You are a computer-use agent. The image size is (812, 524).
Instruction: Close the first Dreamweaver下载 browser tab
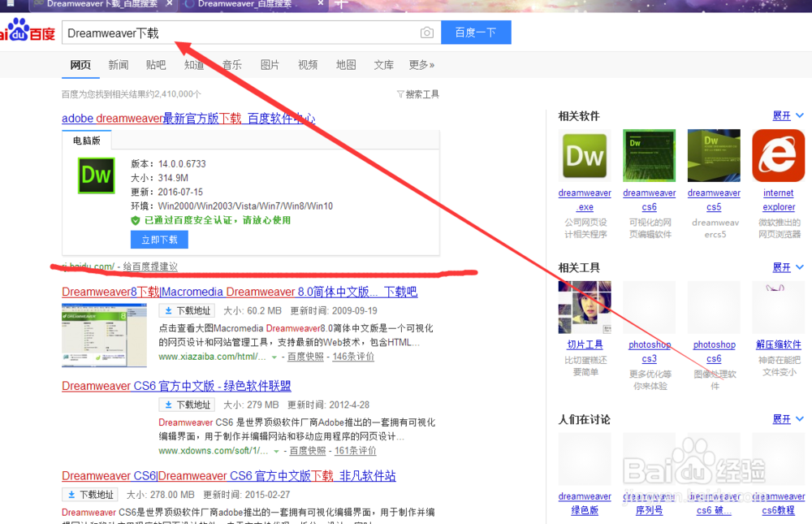click(x=170, y=3)
